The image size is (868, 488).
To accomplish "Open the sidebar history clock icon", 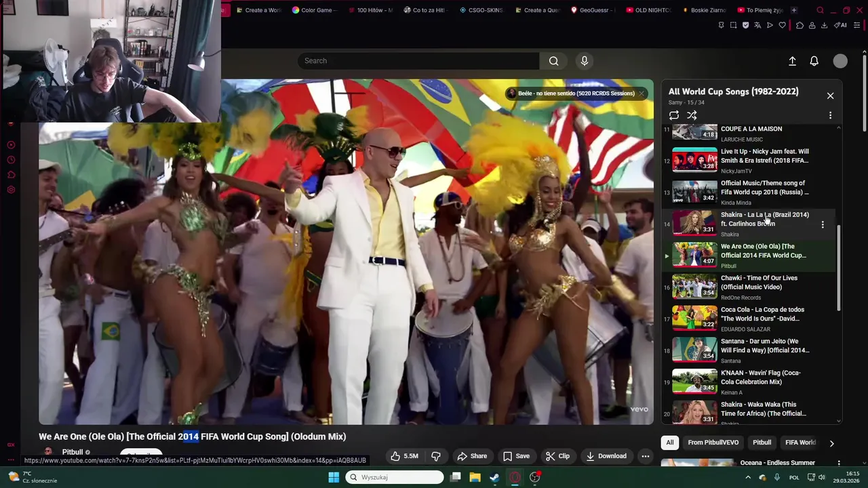I will click(11, 160).
